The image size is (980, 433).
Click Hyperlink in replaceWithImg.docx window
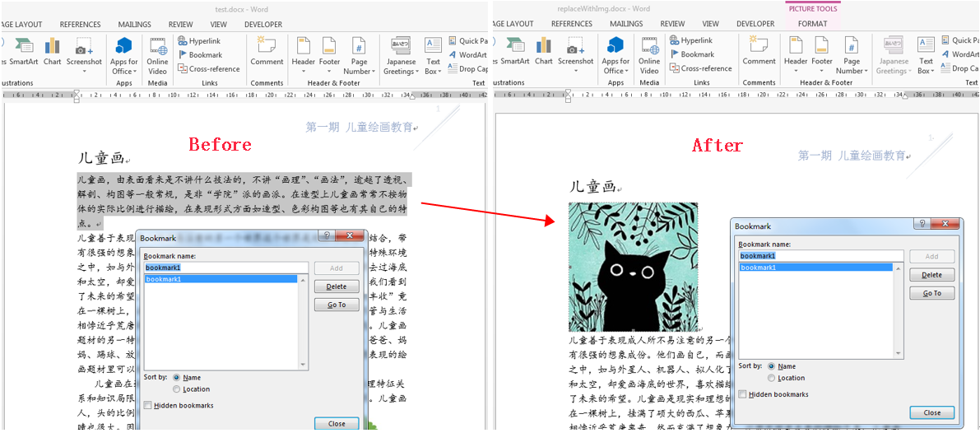click(x=691, y=40)
